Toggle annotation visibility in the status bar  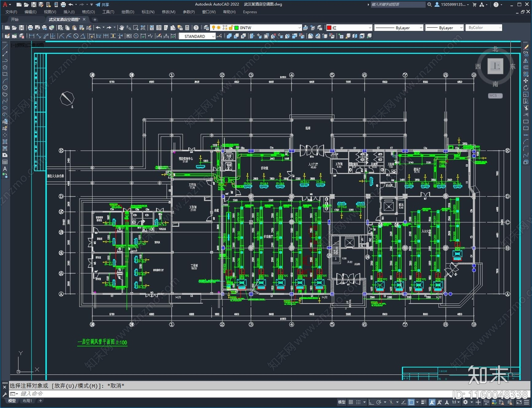pos(432,402)
